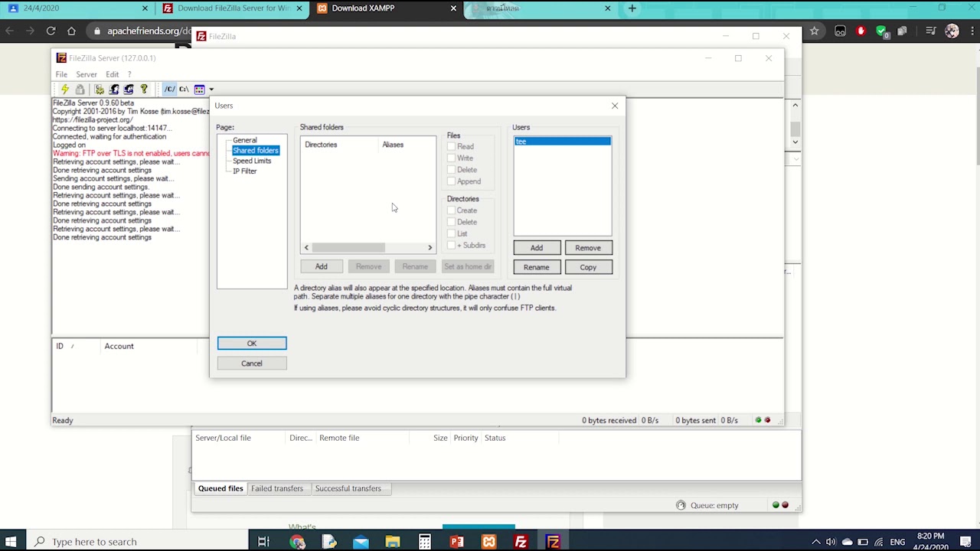The width and height of the screenshot is (980, 551).
Task: Cancel the Users dialog
Action: [x=252, y=364]
